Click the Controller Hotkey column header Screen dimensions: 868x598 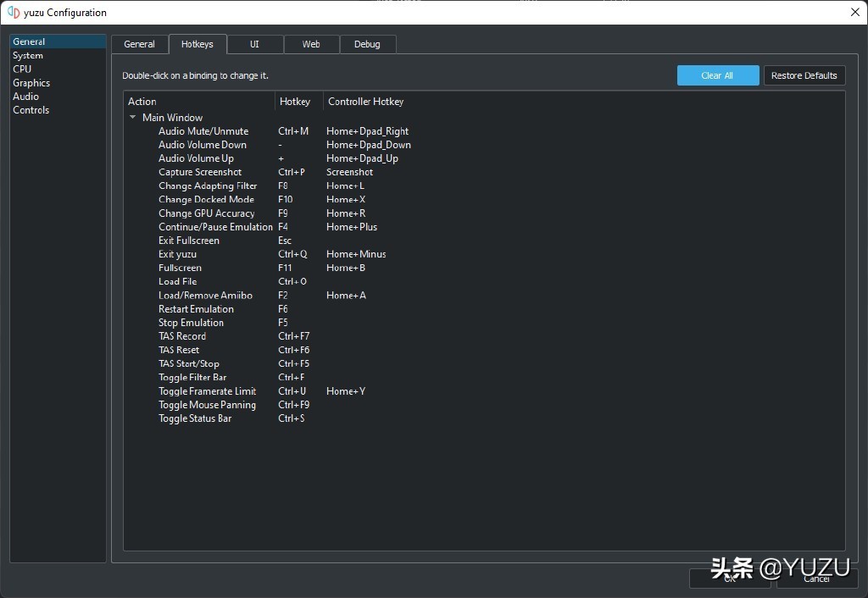pos(366,102)
